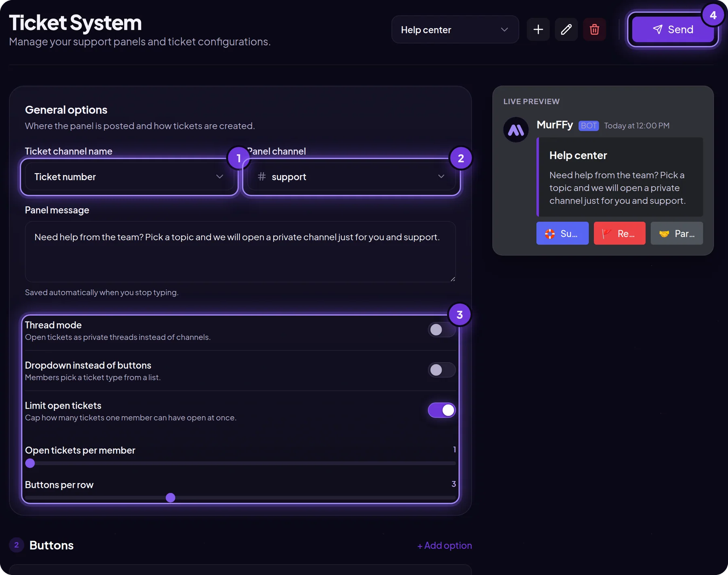
Task: Click the "General options" heading
Action: tap(66, 110)
